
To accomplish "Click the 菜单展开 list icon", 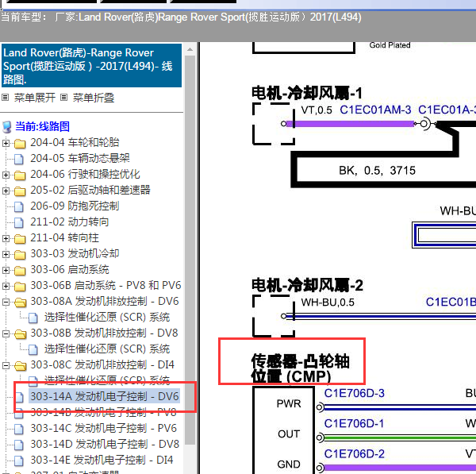I will [6, 98].
